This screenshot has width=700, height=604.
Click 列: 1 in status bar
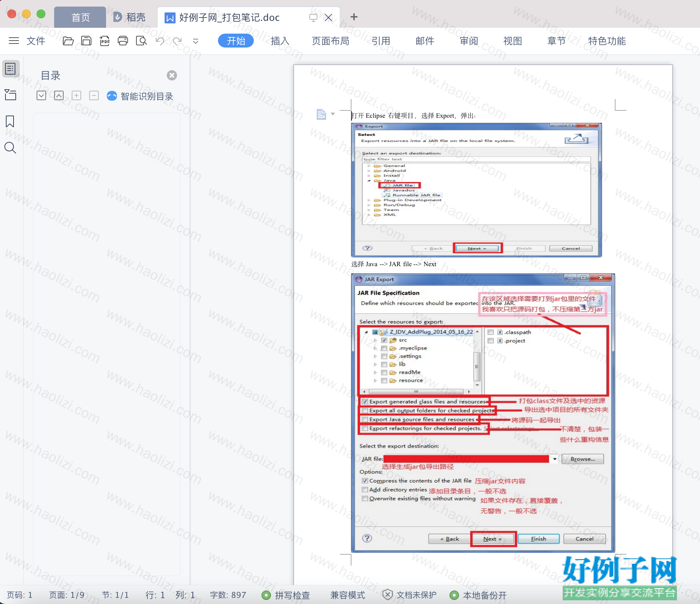(x=185, y=595)
